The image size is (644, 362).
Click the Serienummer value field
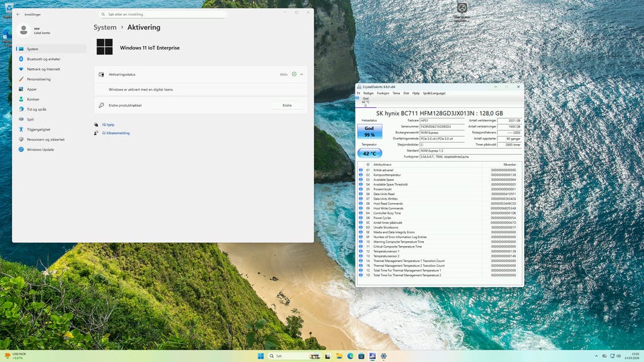(442, 127)
